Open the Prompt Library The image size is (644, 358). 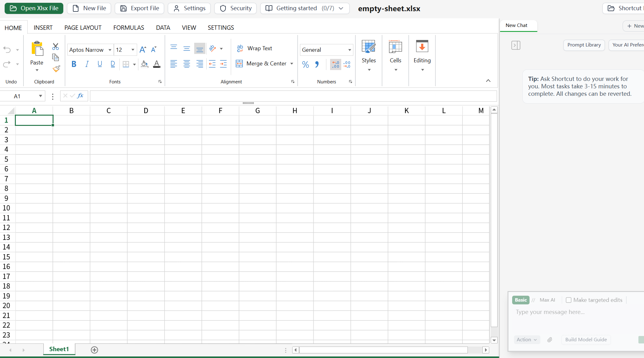pos(584,45)
